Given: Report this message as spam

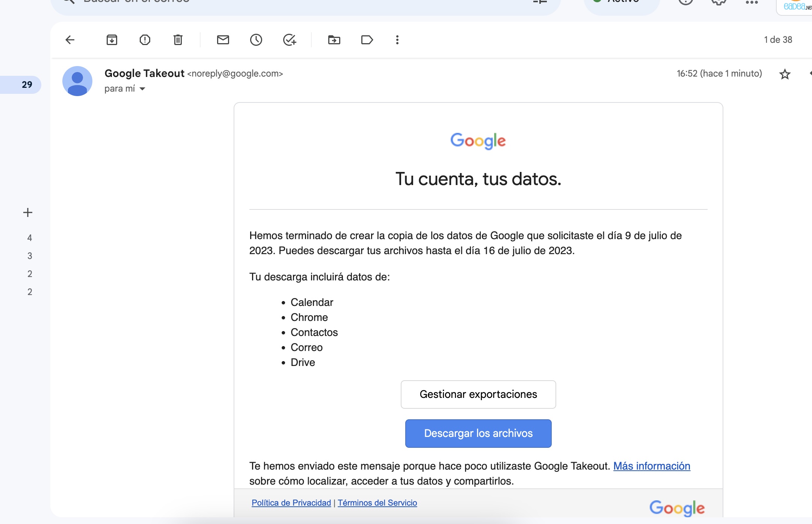Looking at the screenshot, I should point(145,40).
